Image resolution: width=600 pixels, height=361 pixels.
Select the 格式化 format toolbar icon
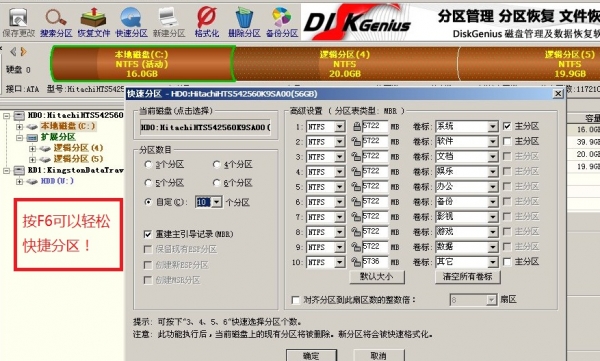207,22
